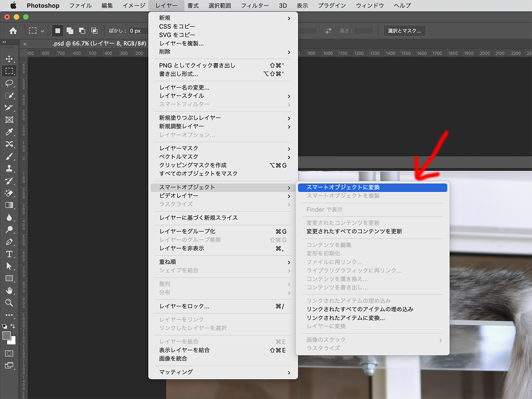
Task: Enable Add to selection mode
Action: tap(70, 31)
